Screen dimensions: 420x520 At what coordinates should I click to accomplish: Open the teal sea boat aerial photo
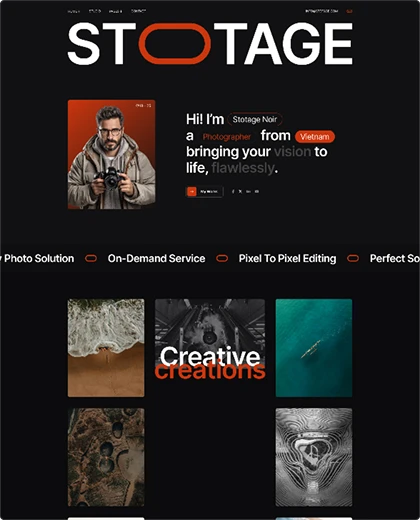pos(314,348)
